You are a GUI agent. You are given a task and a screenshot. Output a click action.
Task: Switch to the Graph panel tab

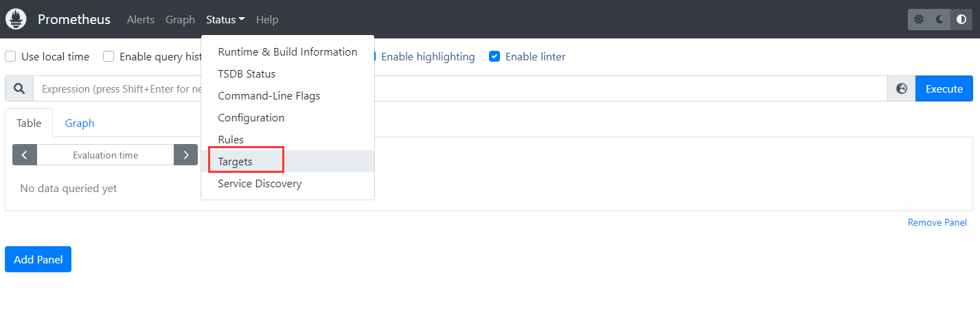tap(80, 123)
